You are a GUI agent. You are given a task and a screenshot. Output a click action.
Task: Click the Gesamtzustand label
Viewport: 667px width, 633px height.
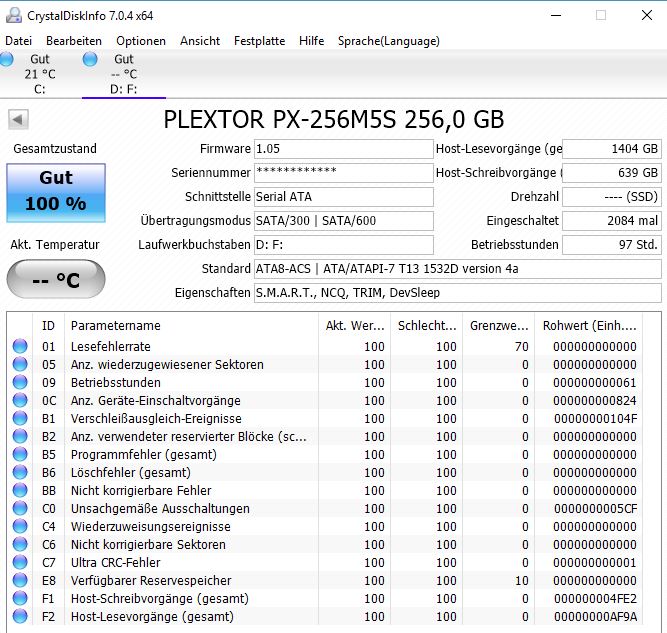(x=55, y=148)
